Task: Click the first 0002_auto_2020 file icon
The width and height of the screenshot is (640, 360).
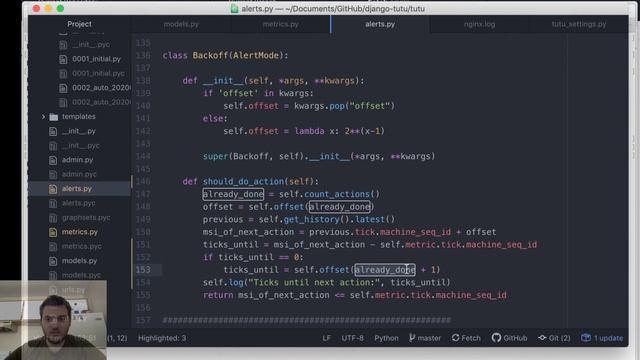Action: [x=63, y=89]
